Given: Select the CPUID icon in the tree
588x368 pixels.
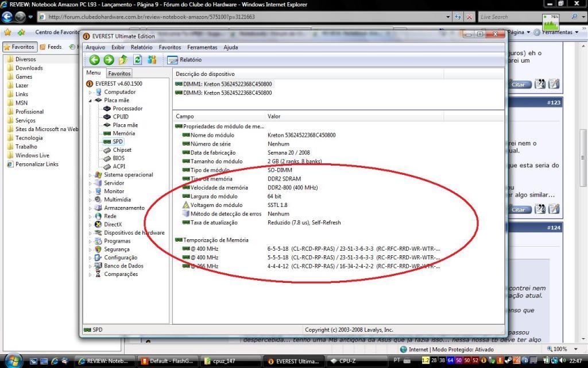Looking at the screenshot, I should tap(107, 117).
